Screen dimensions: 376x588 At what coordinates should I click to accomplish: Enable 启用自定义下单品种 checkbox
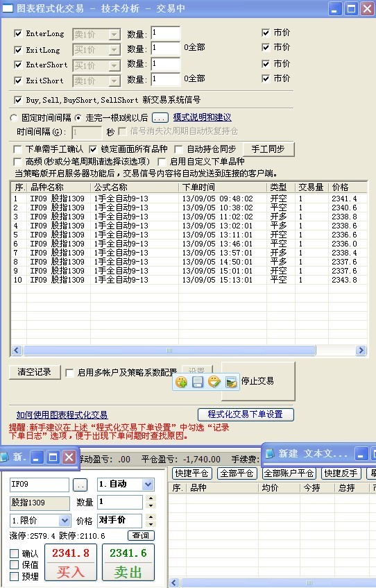pos(162,162)
